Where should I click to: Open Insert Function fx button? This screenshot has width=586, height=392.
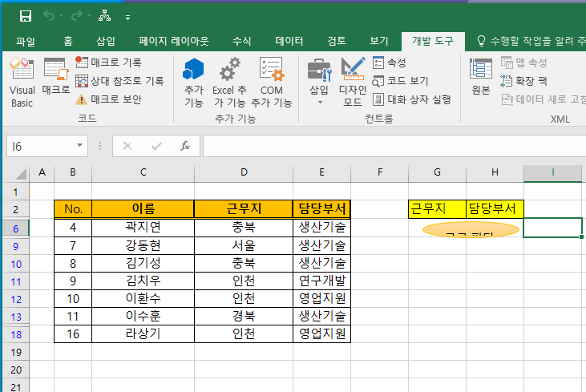click(185, 146)
